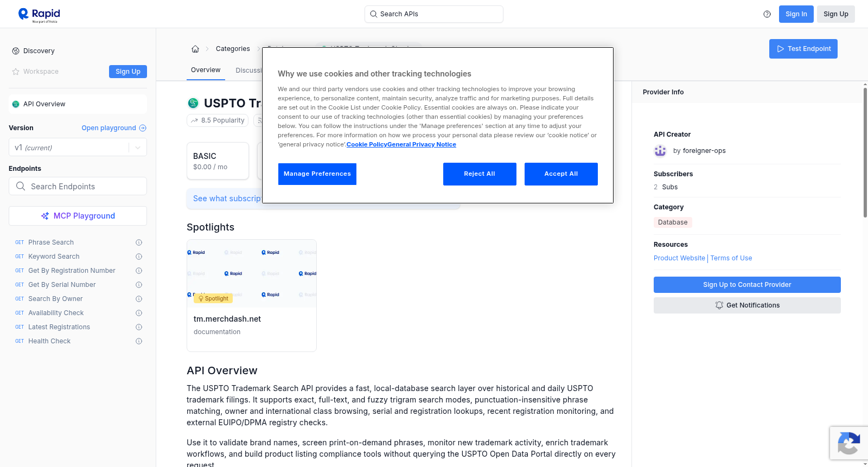Click the by foreigner-ops creator name
This screenshot has width=868, height=467.
[x=699, y=151]
